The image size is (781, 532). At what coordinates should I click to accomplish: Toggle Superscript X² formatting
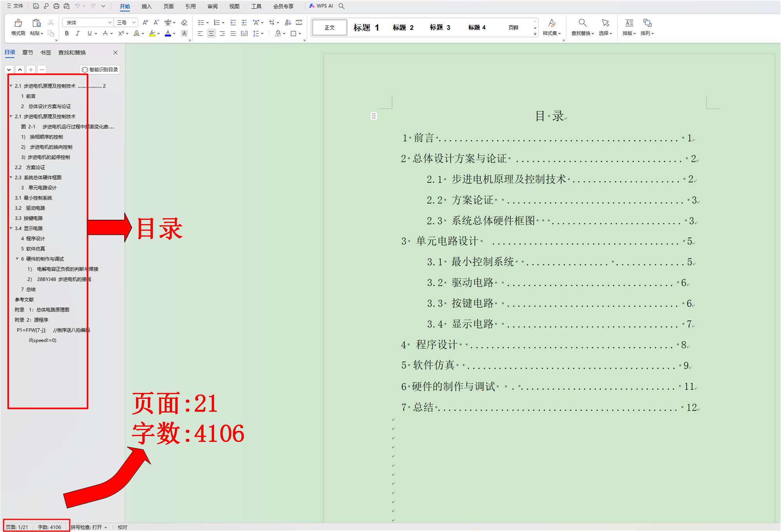[x=121, y=33]
